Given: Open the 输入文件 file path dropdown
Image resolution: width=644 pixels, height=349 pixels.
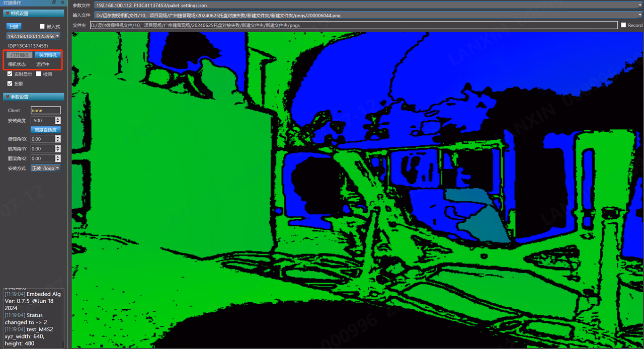Looking at the screenshot, I should (x=368, y=15).
